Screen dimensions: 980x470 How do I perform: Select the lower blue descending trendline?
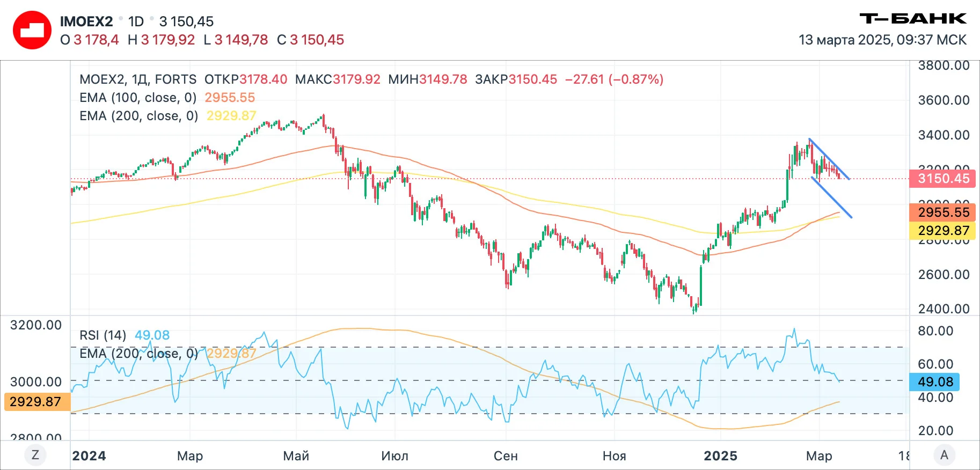click(831, 197)
